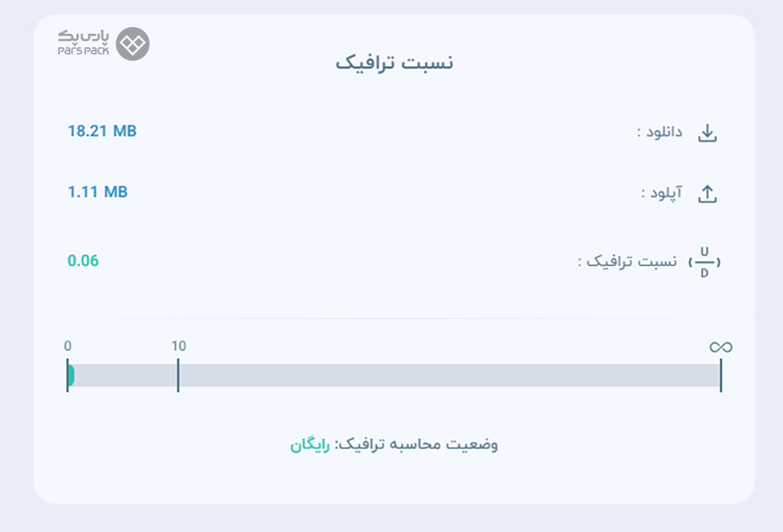Click the end marker line under infinity

click(x=721, y=376)
